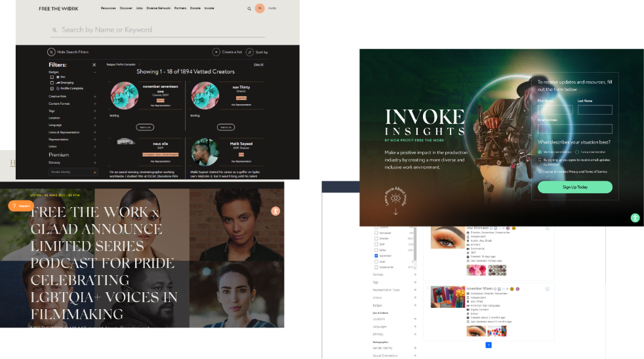Click the green accessibility icon on Invoke page
644x359 pixels.
click(x=635, y=217)
